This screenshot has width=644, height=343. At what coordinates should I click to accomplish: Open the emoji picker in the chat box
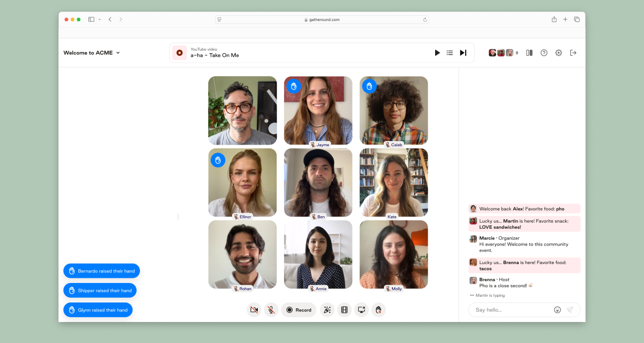click(x=557, y=310)
